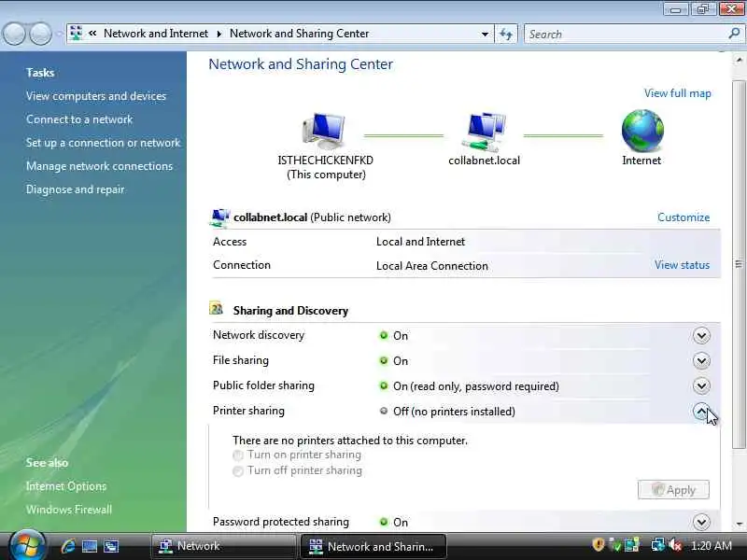Click Switch between windows quick launch icon
This screenshot has height=560, width=747.
(x=111, y=546)
